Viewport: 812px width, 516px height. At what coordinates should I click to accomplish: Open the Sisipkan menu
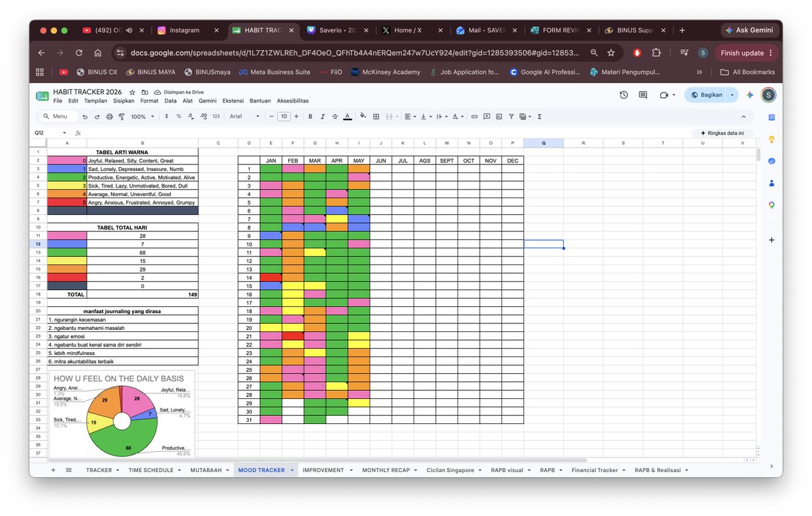(124, 101)
